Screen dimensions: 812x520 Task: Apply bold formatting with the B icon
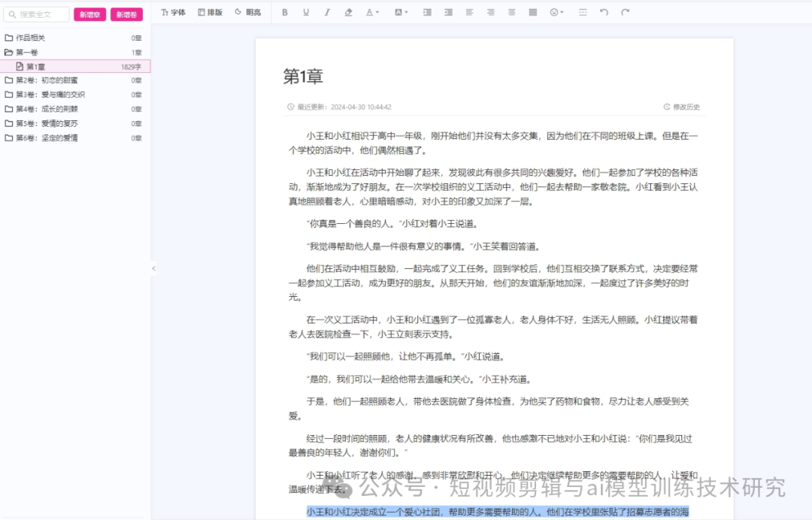click(285, 13)
